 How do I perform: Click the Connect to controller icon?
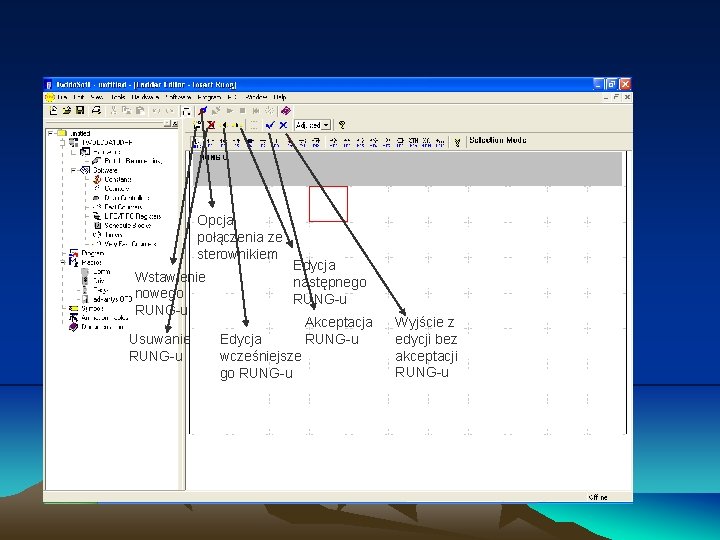[203, 111]
